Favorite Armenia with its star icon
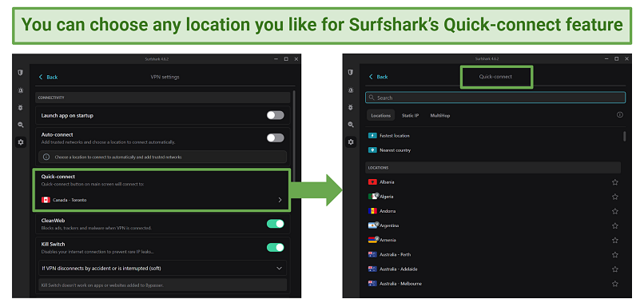The height and width of the screenshot is (307, 644). pyautogui.click(x=615, y=240)
